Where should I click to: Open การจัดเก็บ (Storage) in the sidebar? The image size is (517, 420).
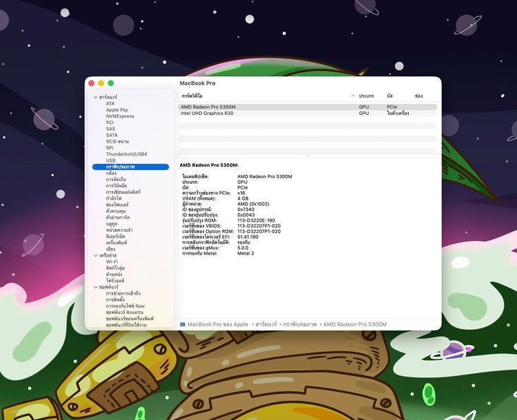[116, 179]
